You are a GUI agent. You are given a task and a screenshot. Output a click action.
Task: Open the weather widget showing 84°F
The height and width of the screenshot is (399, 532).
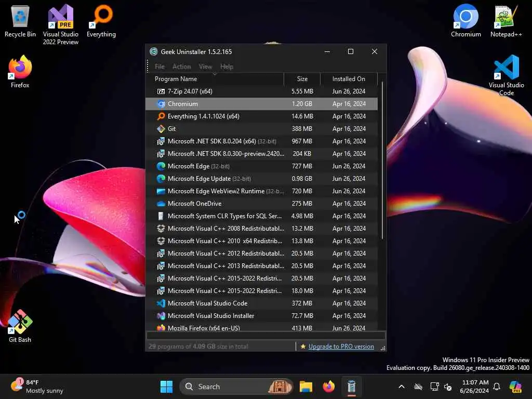pos(37,387)
